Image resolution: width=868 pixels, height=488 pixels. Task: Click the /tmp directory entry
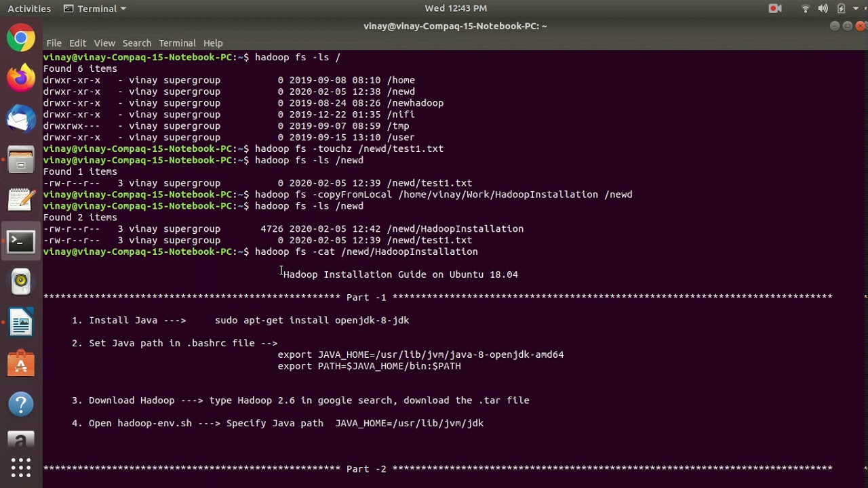398,126
